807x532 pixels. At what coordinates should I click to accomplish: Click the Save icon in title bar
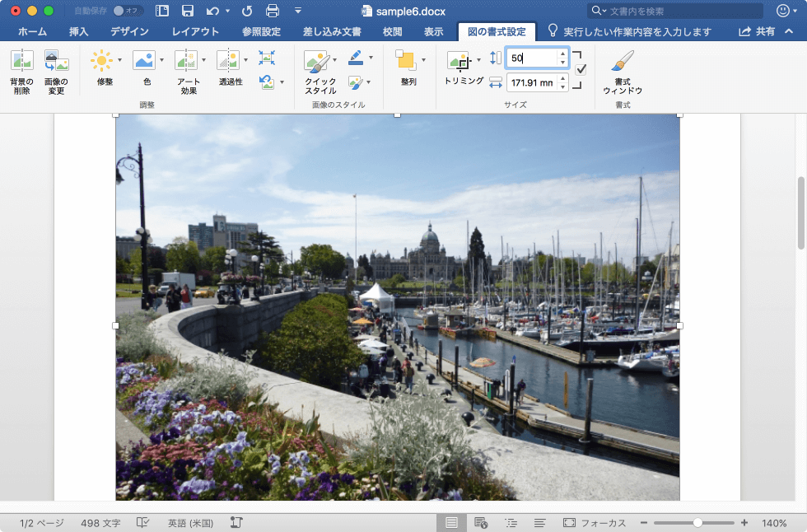[x=188, y=11]
